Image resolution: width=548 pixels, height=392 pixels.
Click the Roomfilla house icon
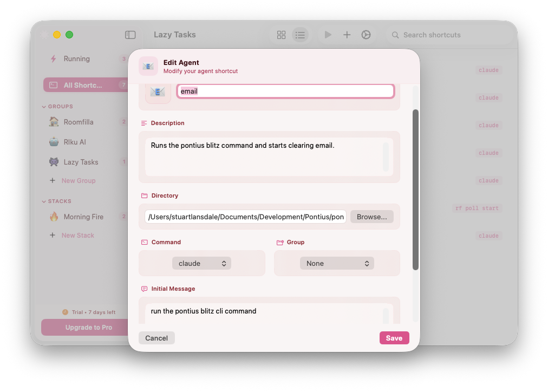coord(53,122)
